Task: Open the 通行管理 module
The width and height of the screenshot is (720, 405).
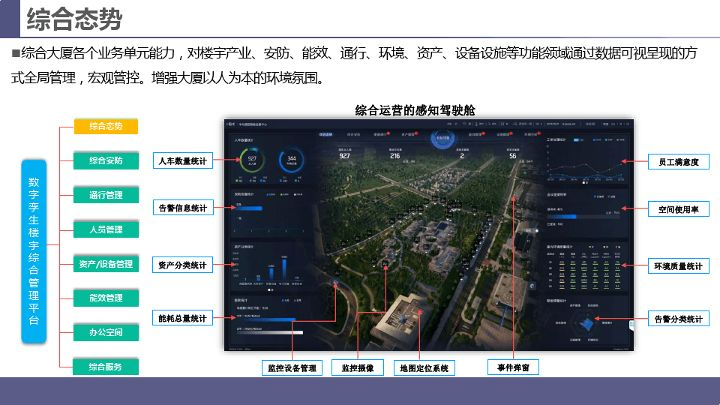Action: tap(106, 195)
